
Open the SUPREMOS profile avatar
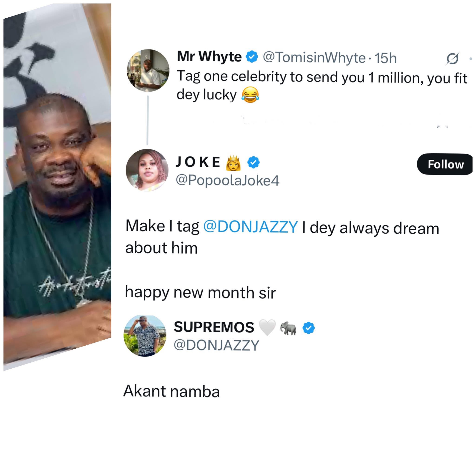tap(145, 336)
